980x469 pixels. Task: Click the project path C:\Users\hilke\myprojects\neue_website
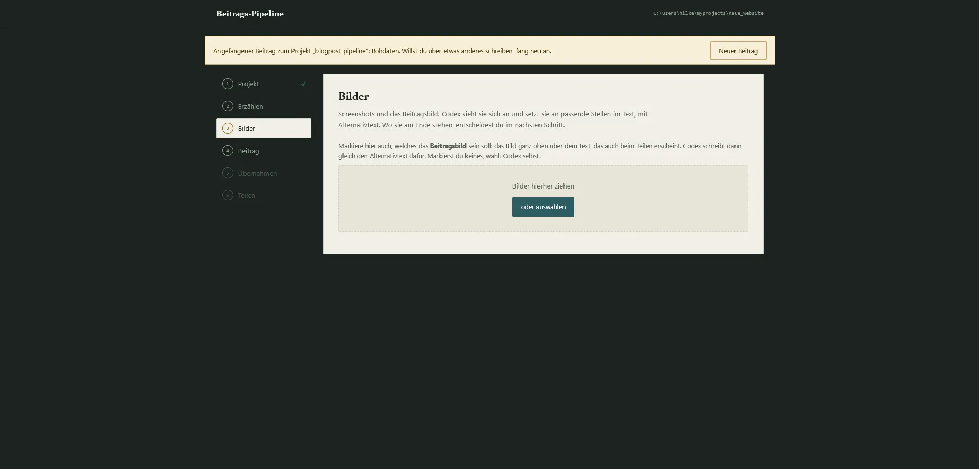708,13
